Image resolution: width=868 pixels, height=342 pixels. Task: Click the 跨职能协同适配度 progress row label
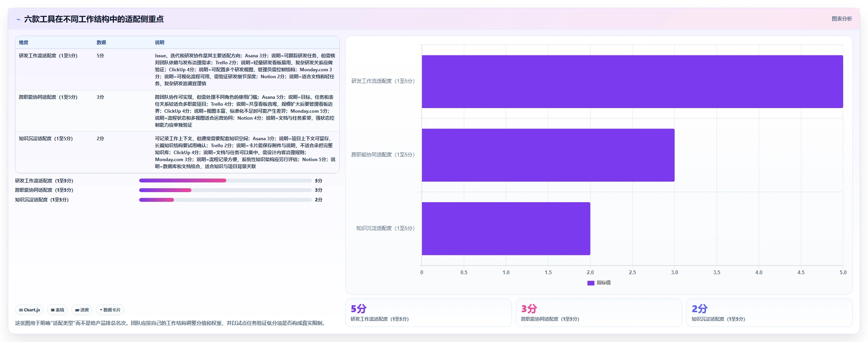click(44, 190)
